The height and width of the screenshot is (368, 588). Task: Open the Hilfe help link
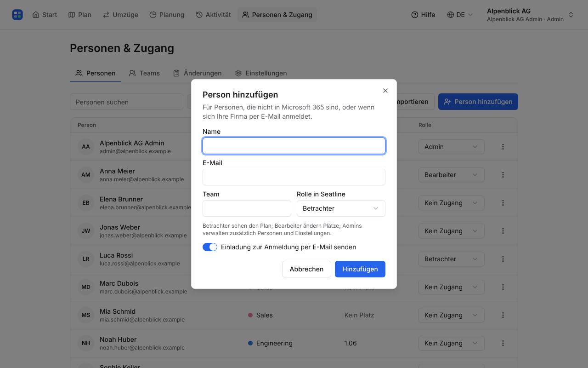(x=423, y=15)
